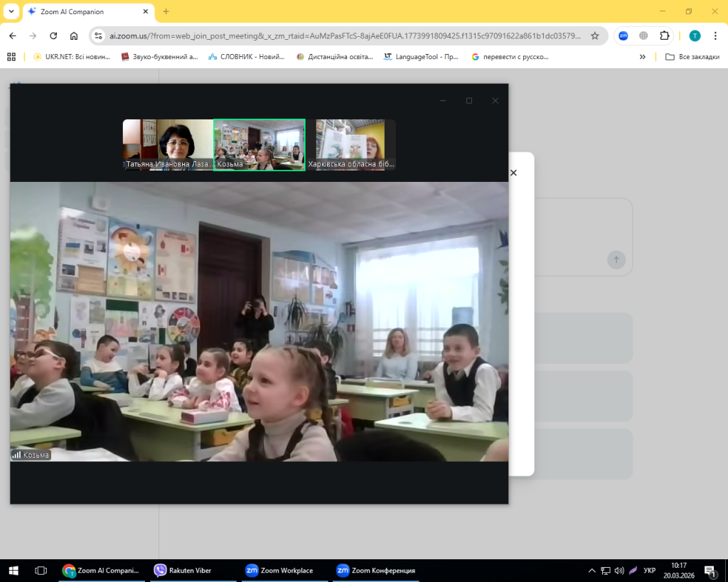Open UKR.NET bookmark link
Screen dimensions: 728x582
click(71, 57)
